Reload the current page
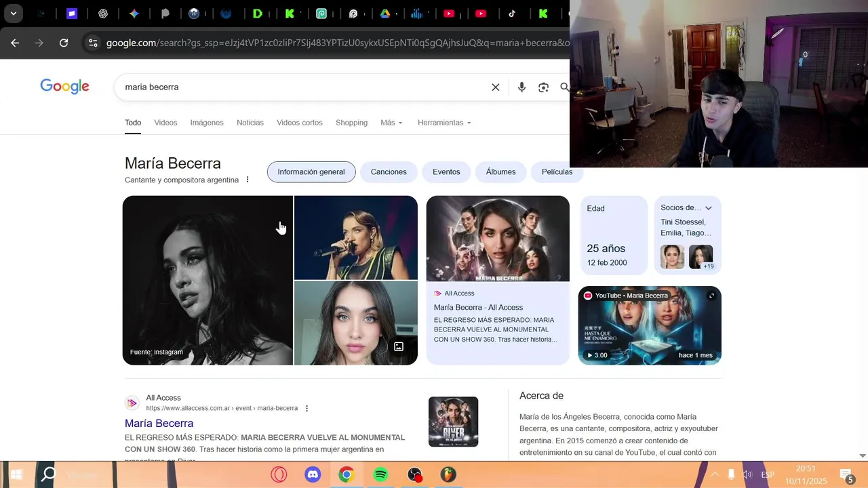The image size is (868, 488). tap(64, 43)
